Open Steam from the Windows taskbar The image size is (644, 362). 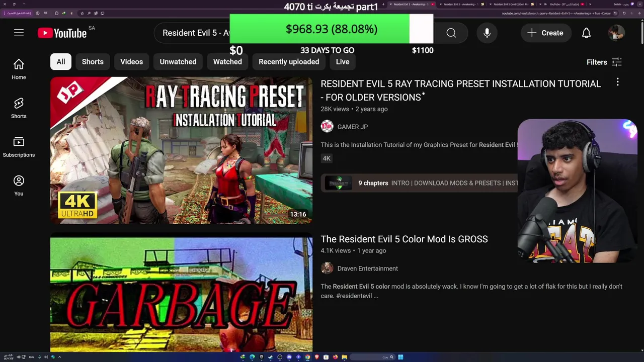270,357
